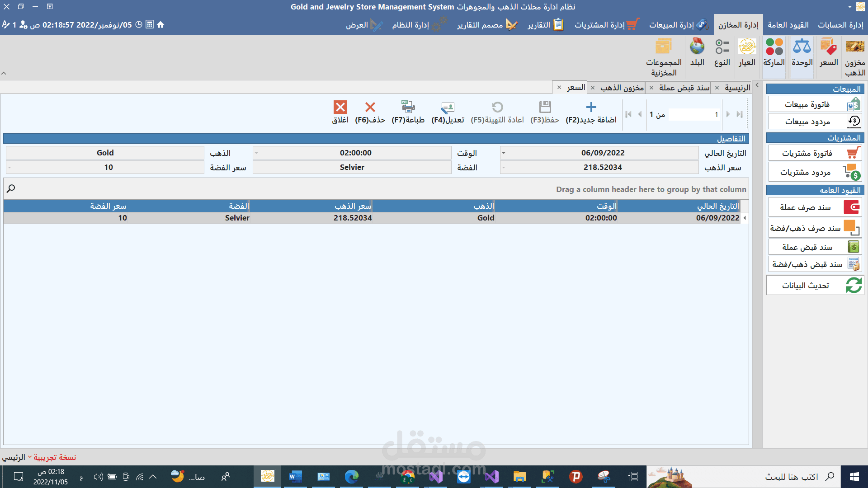Switch to the Gold Stock (مخزون الذهب) document tab
This screenshot has height=488, width=868.
coord(622,88)
